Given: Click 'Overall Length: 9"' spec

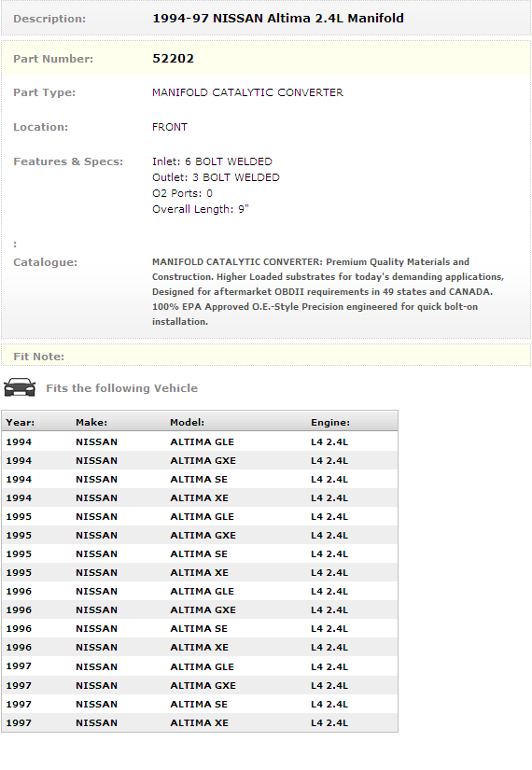Looking at the screenshot, I should point(201,209).
